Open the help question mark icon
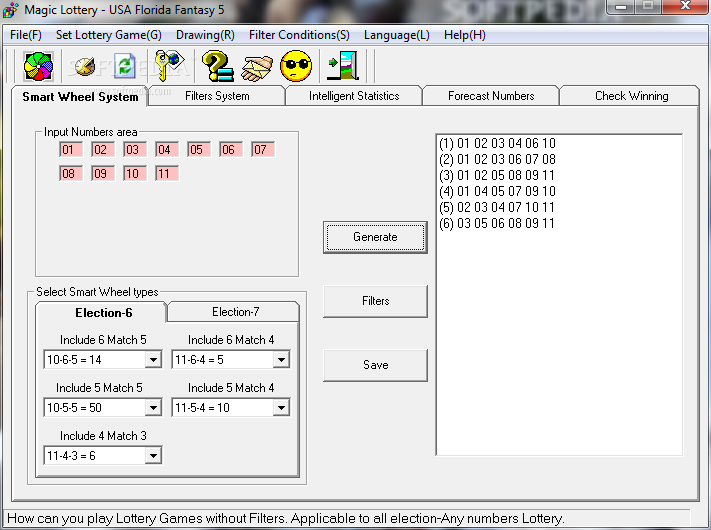This screenshot has height=530, width=711. coord(218,66)
